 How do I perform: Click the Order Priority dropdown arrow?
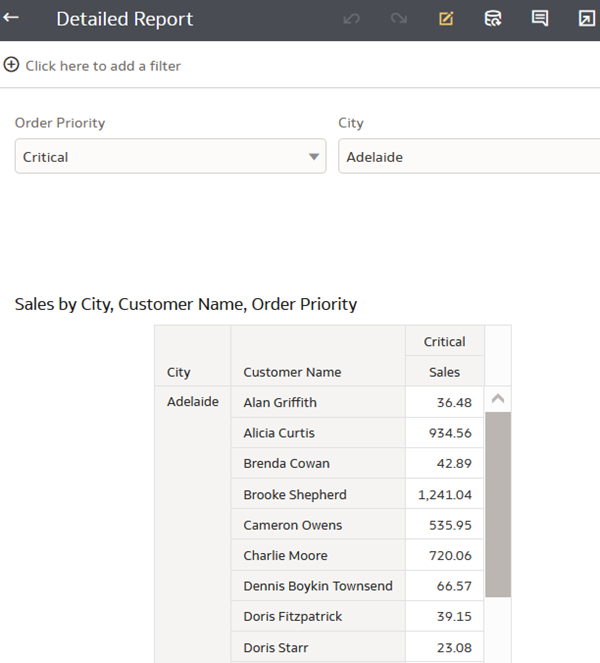point(314,157)
